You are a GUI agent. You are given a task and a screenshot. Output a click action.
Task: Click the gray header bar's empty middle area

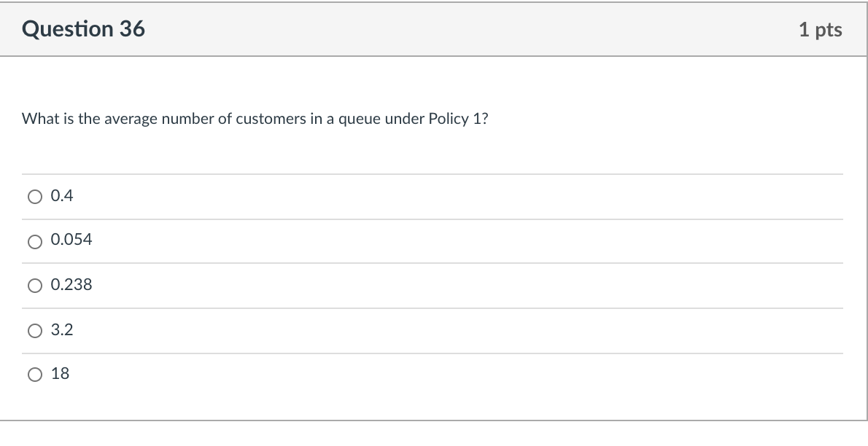[467, 30]
